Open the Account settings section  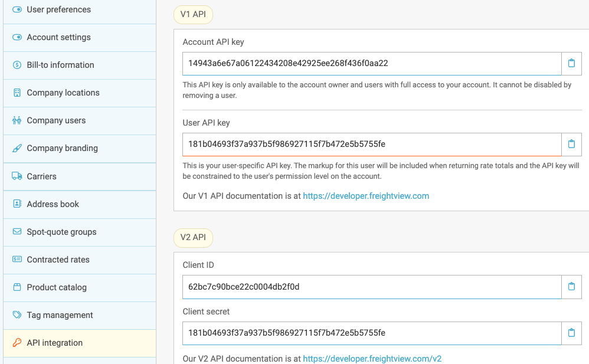(x=58, y=37)
